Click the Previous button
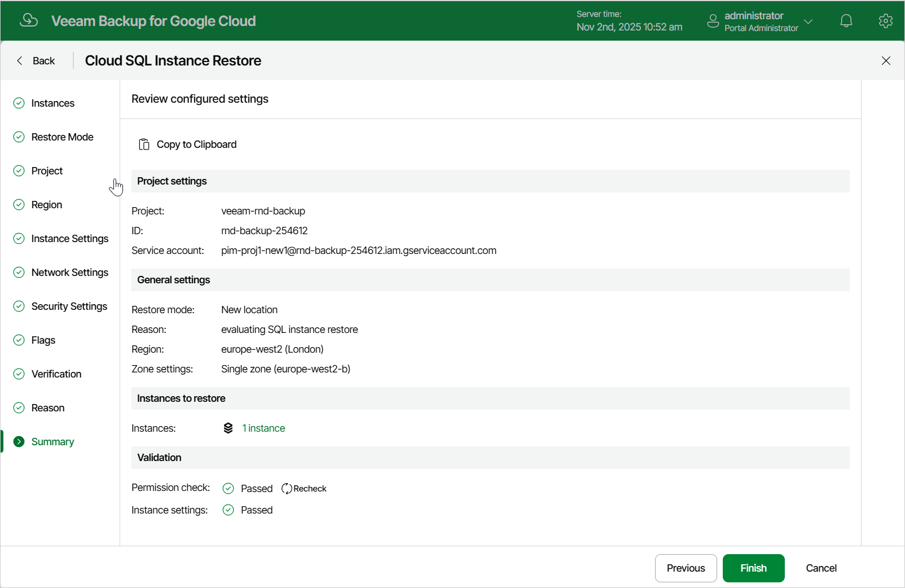 [x=686, y=568]
